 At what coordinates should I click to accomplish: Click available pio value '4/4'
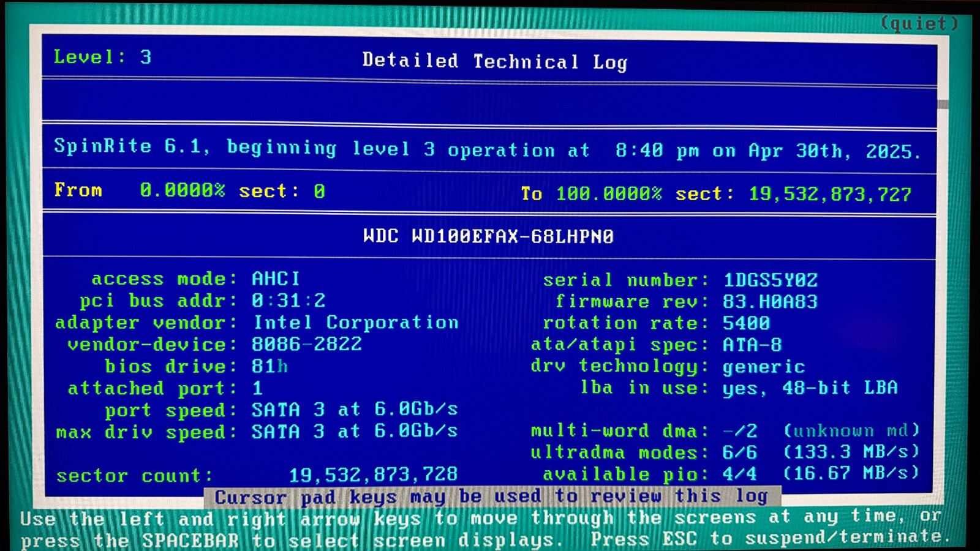point(740,474)
